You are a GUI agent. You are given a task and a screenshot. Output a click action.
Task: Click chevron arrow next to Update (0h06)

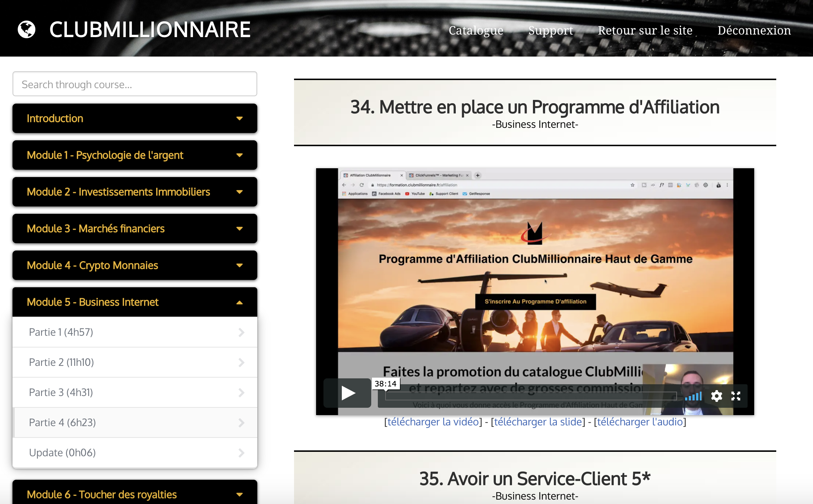(x=241, y=453)
